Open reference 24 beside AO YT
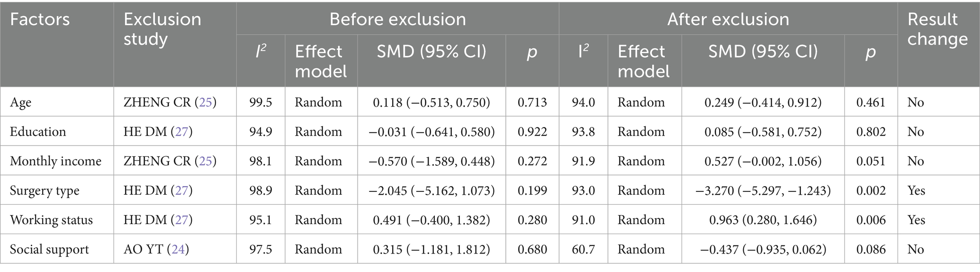 pyautogui.click(x=178, y=249)
